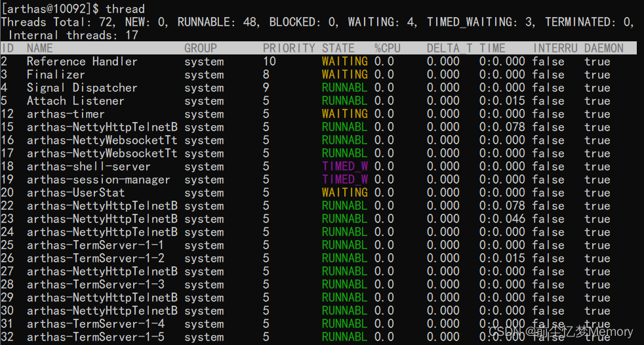Screen dimensions: 644x345
Task: Click thread ID 17 in the ID column
Action: (7, 153)
